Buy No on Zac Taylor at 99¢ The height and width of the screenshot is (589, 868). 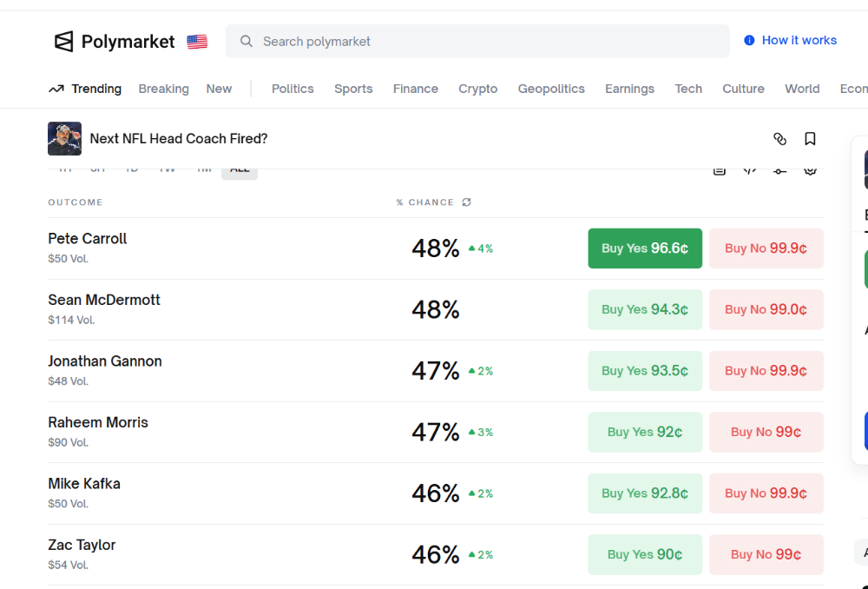point(766,554)
